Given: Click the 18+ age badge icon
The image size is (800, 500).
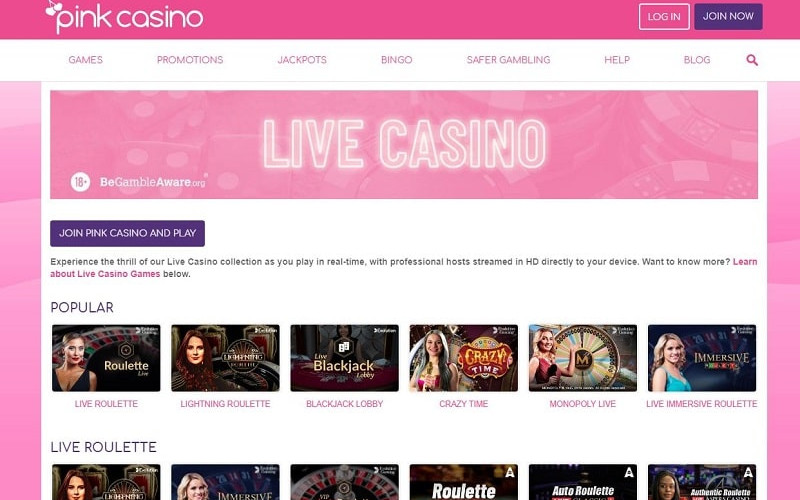Looking at the screenshot, I should click(80, 182).
